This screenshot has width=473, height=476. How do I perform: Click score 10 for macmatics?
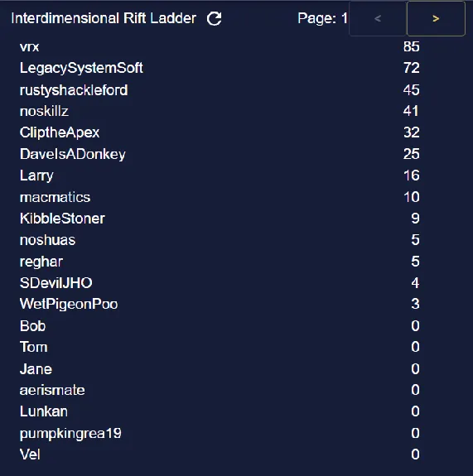click(412, 197)
